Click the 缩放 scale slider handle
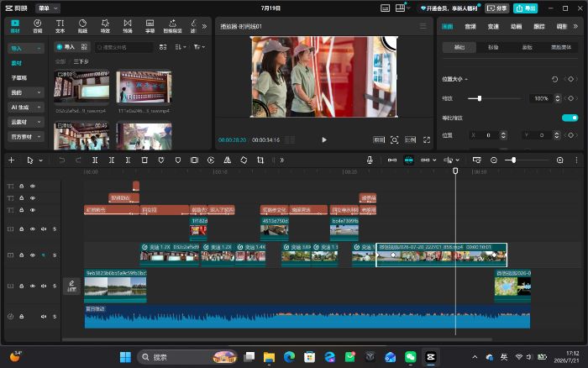 pyautogui.click(x=480, y=98)
